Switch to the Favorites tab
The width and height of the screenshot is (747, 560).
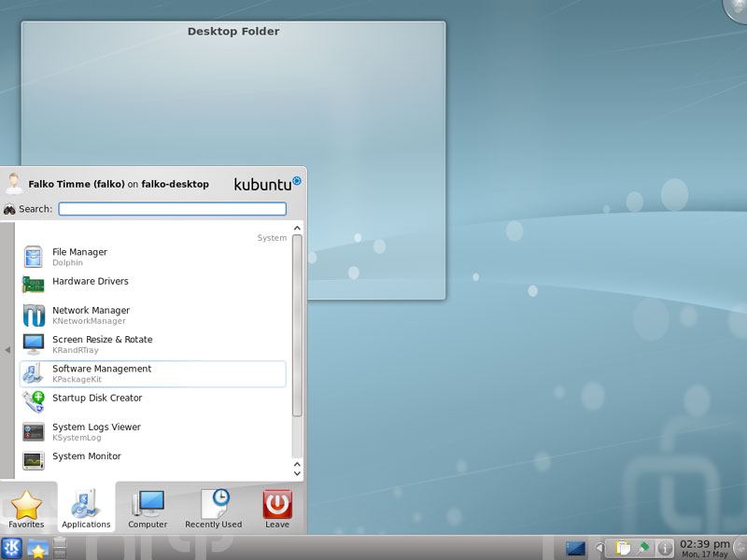(27, 508)
